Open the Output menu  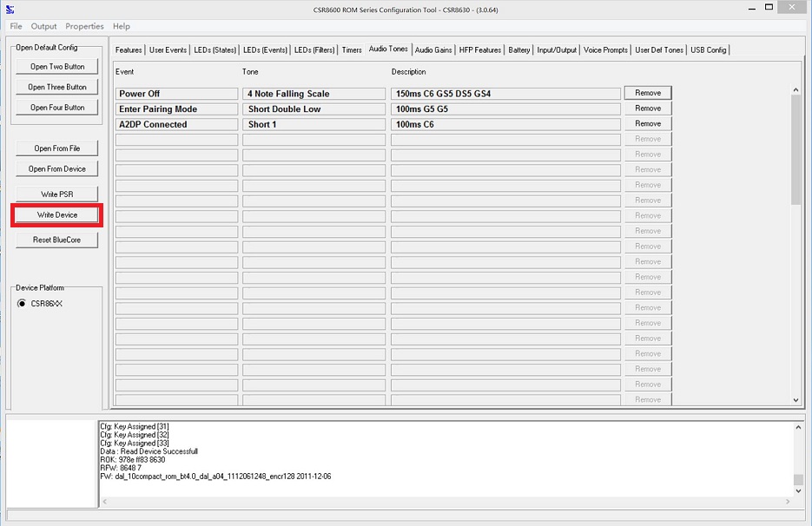click(x=43, y=26)
